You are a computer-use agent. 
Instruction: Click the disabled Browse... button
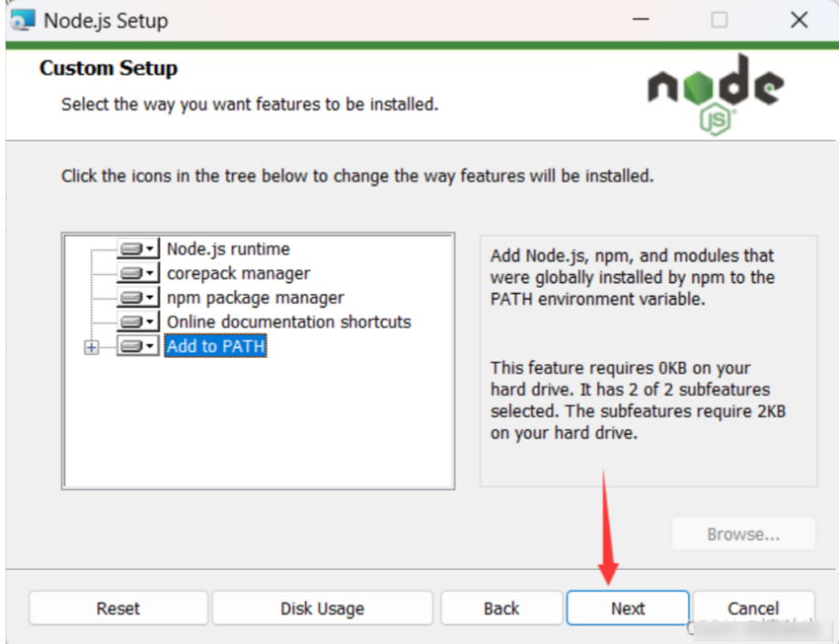point(743,533)
